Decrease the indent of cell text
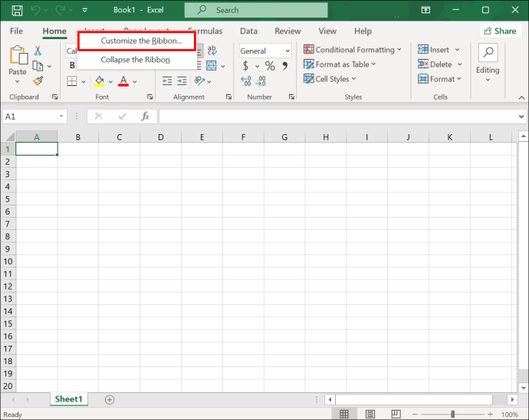 [x=167, y=81]
